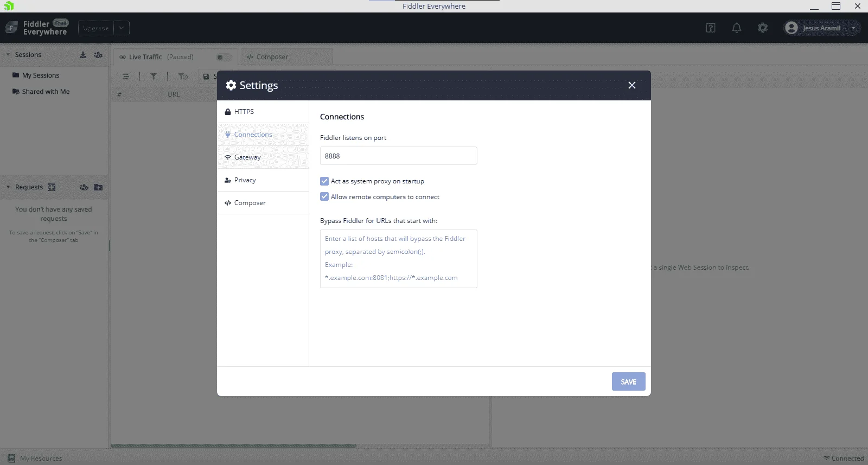Click the new request icon beside Requests
868x465 pixels.
point(52,187)
